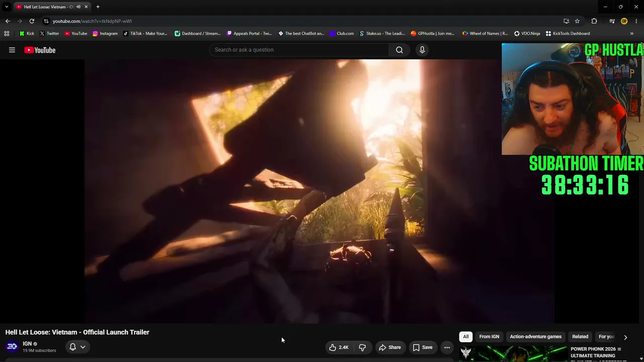This screenshot has height=362, width=644.
Task: Open the Instagram bookmark
Action: (105, 34)
